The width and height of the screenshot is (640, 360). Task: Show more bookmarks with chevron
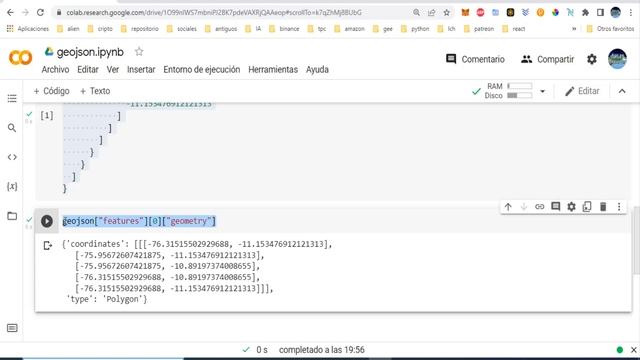click(574, 29)
